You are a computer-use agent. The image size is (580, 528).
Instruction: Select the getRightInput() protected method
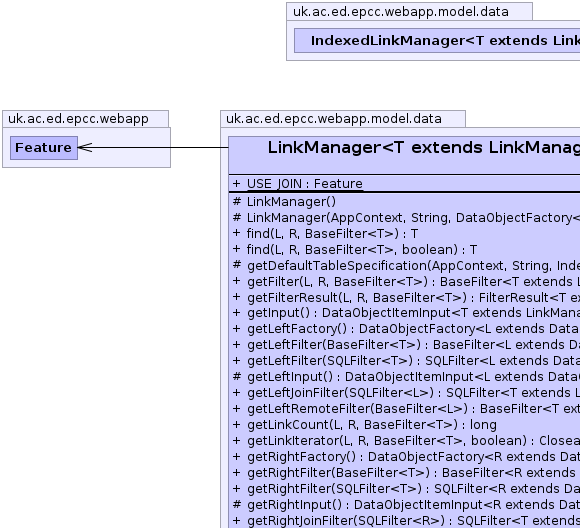click(406, 505)
